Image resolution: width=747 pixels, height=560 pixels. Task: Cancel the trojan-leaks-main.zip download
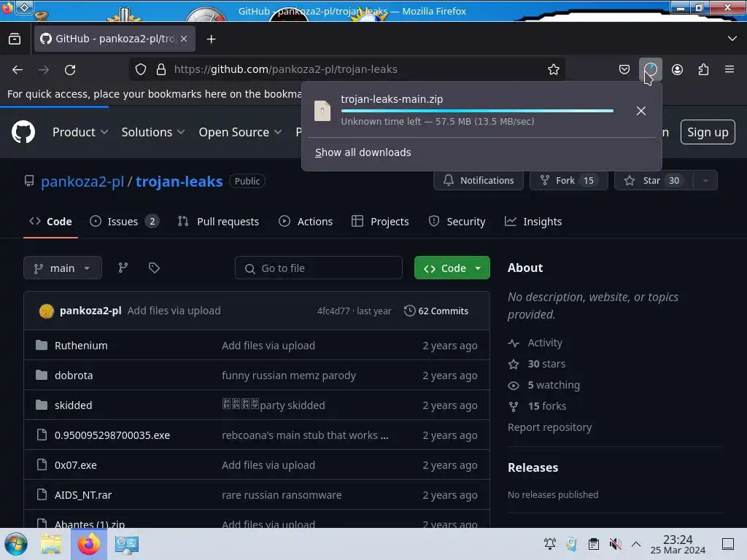tap(640, 111)
